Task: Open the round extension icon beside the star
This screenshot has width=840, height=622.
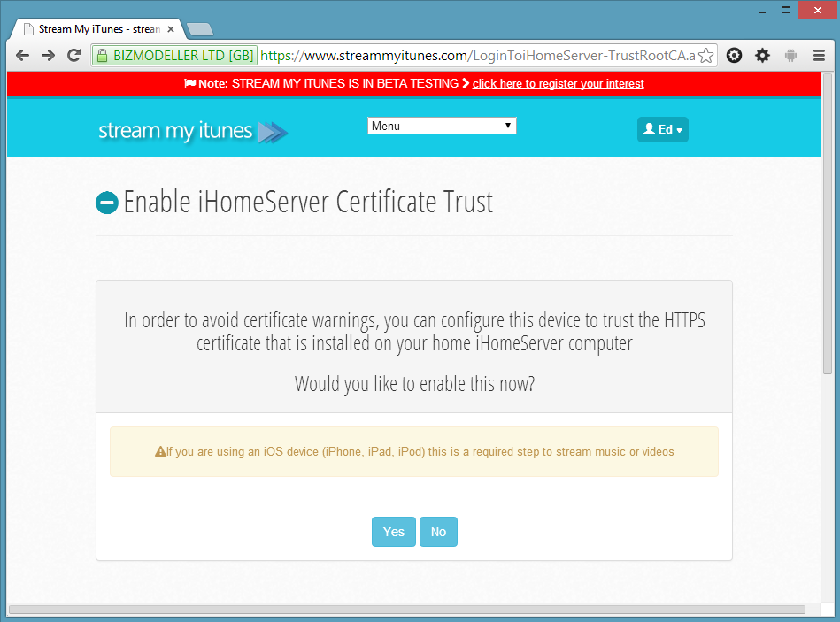Action: click(x=734, y=56)
